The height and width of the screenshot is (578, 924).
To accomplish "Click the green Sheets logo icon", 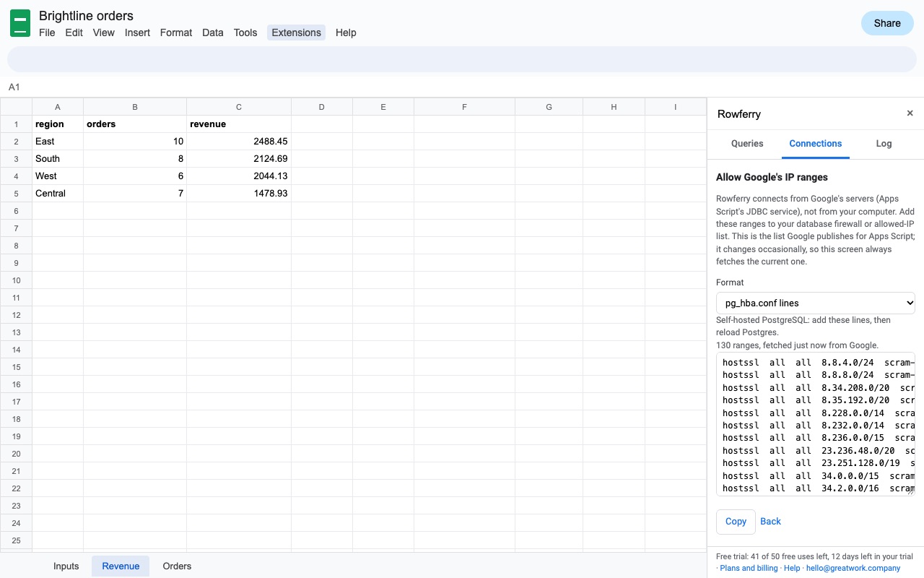I will click(x=20, y=24).
